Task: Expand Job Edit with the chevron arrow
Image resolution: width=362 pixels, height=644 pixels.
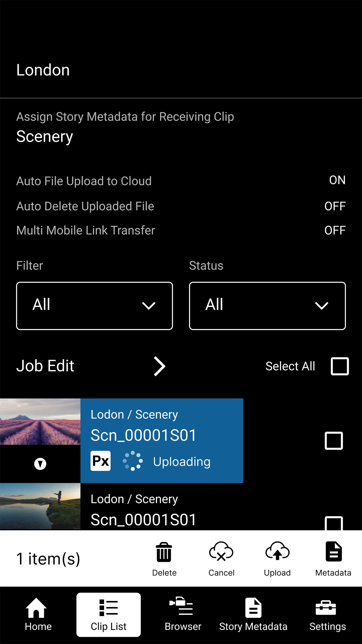Action: [160, 366]
